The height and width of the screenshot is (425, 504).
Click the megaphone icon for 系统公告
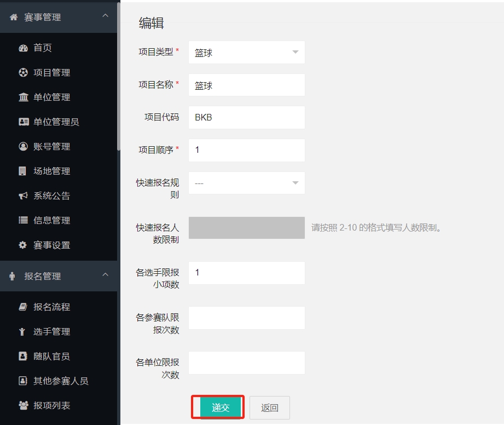point(23,196)
